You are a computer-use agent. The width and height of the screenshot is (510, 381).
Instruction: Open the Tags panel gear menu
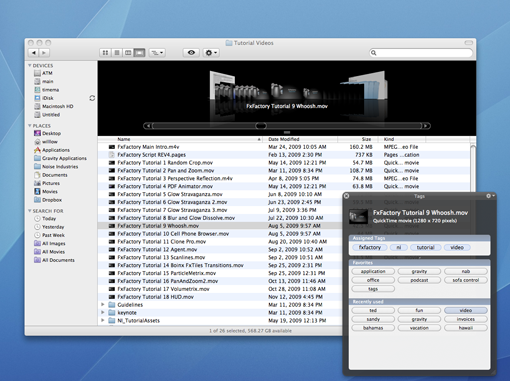coord(490,196)
